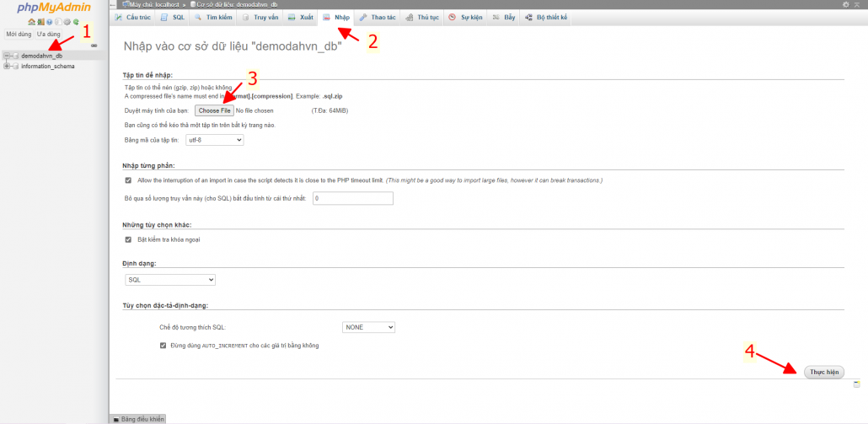
Task: Click demodahvn_db database cylinder icon
Action: (x=15, y=56)
